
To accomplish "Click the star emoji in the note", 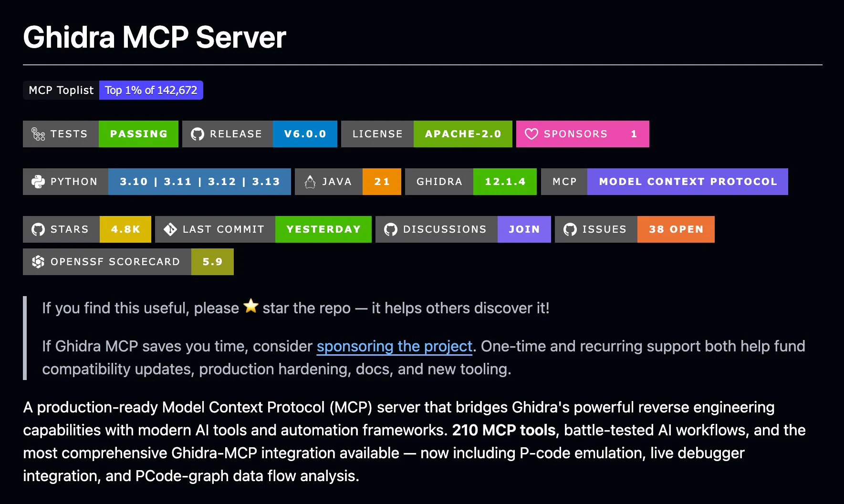I will 251,306.
